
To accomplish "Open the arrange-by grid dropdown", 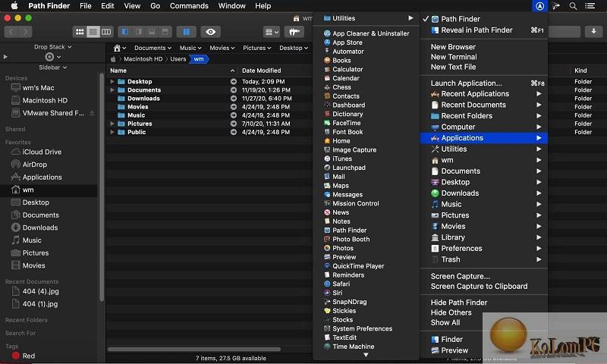I will tap(272, 32).
